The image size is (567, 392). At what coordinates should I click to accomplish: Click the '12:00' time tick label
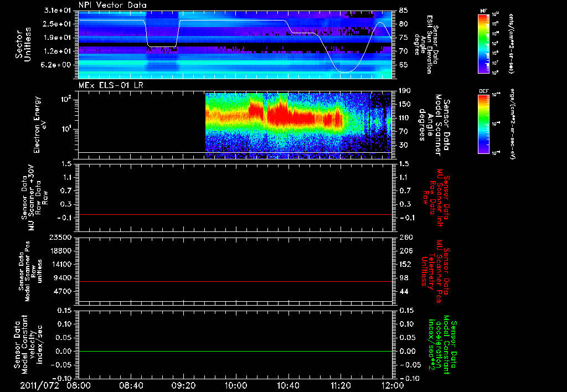[393, 385]
